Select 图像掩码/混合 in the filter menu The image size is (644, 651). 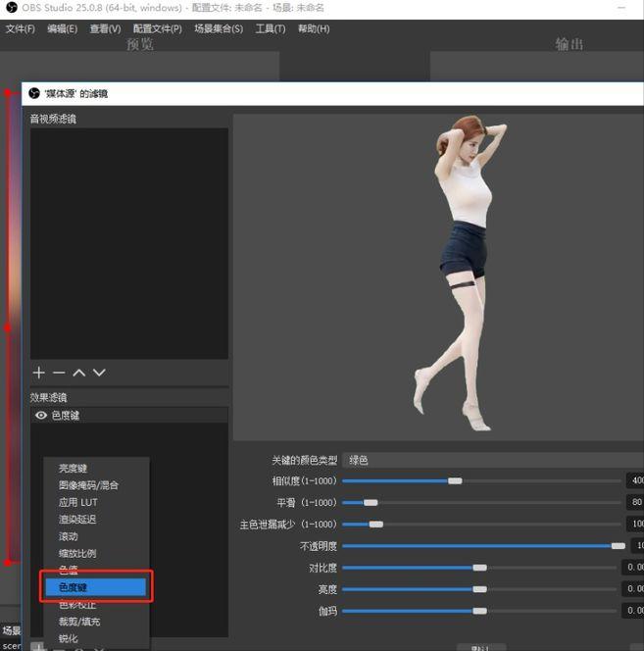88,485
